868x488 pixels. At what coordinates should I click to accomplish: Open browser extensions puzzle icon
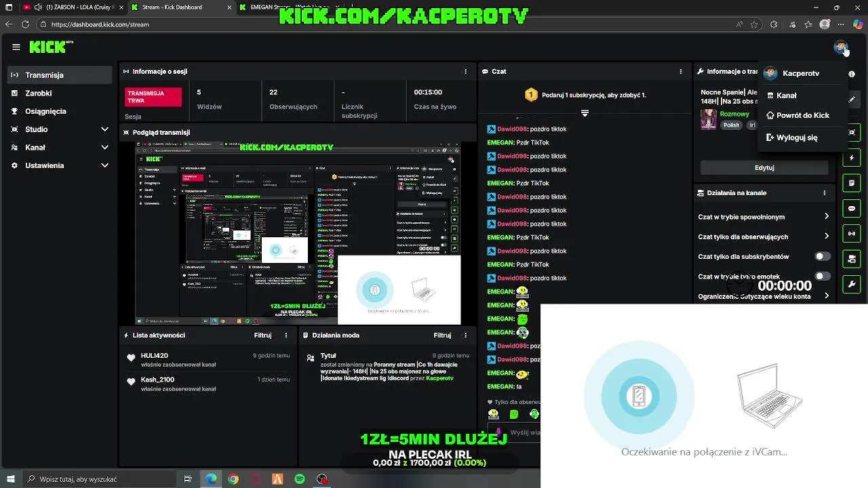point(774,24)
